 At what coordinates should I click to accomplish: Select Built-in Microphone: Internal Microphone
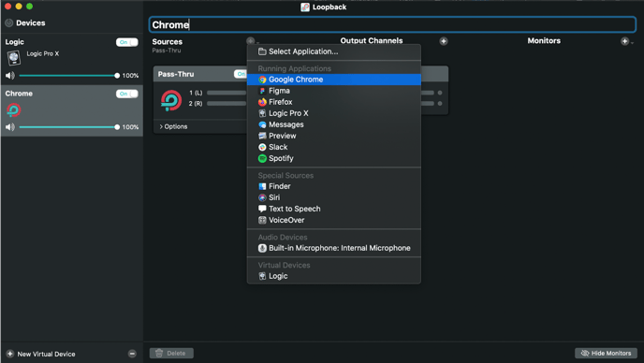pos(334,248)
